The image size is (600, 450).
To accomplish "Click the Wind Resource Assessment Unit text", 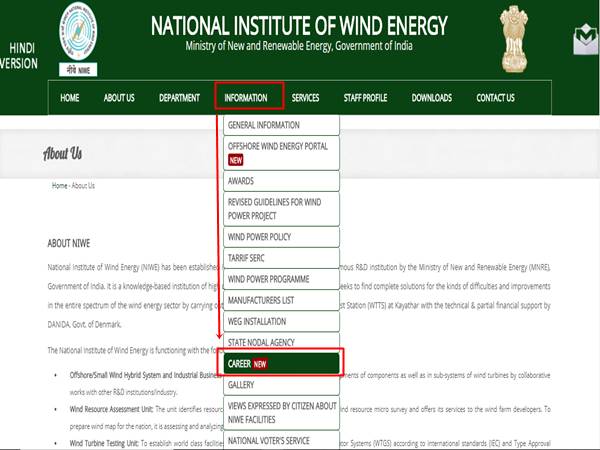I will (111, 409).
